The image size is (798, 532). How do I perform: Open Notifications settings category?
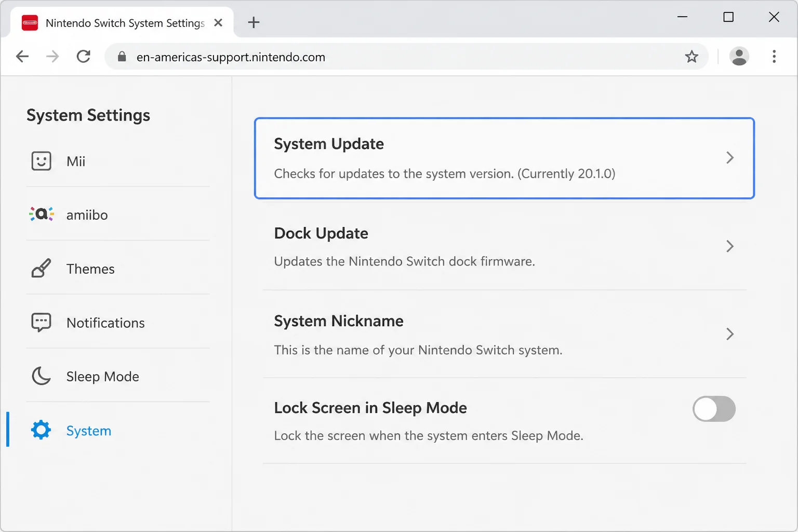point(118,323)
